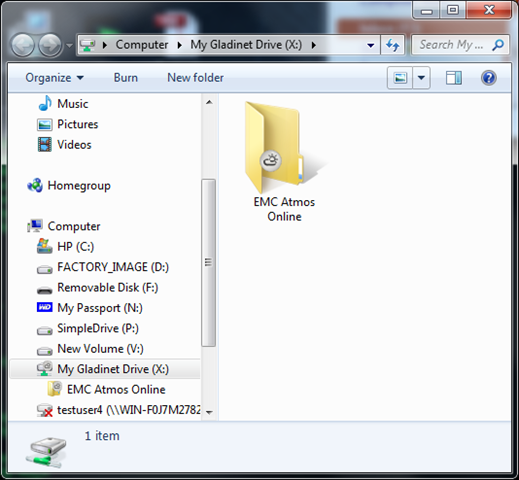
Task: Toggle the preview pane icon
Action: 454,78
